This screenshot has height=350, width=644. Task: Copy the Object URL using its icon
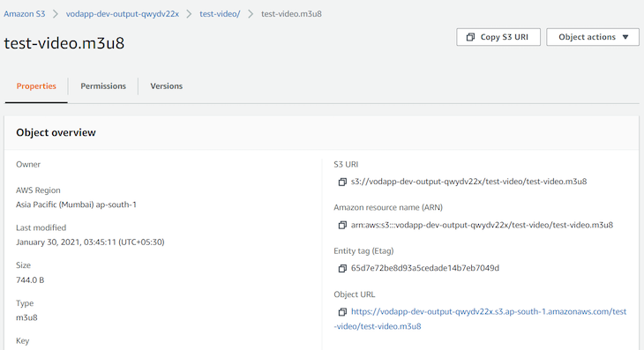342,312
